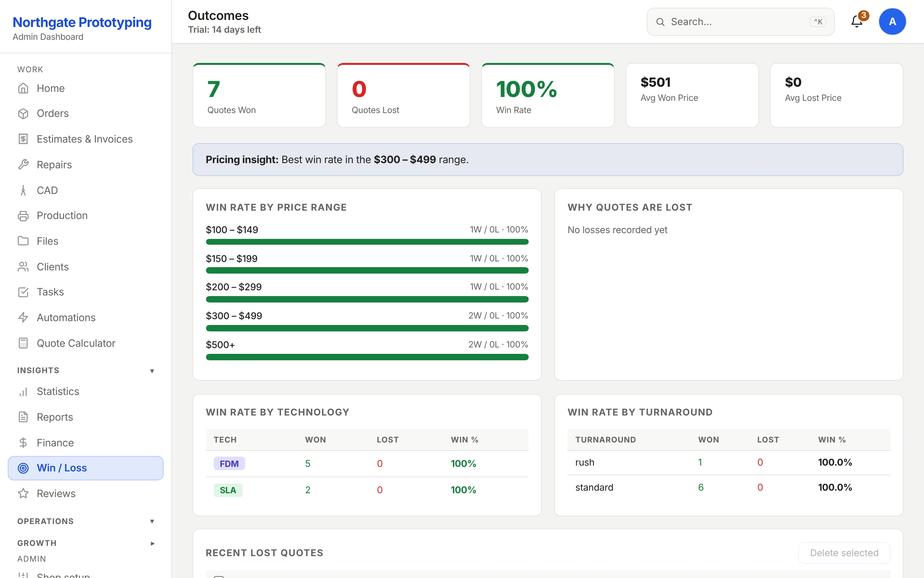This screenshot has width=924, height=578.
Task: Click the Reviews star icon
Action: coord(23,494)
